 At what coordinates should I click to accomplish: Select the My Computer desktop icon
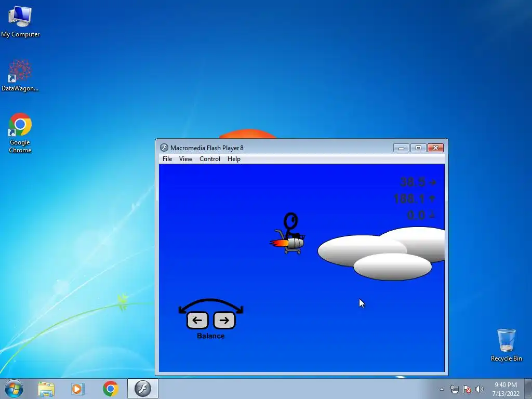tap(20, 21)
